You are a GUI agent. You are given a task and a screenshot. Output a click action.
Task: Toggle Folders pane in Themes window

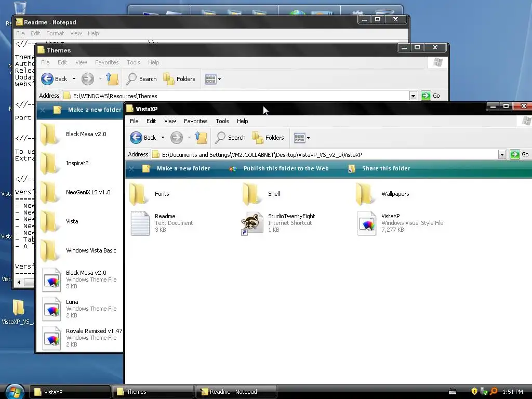pos(179,79)
